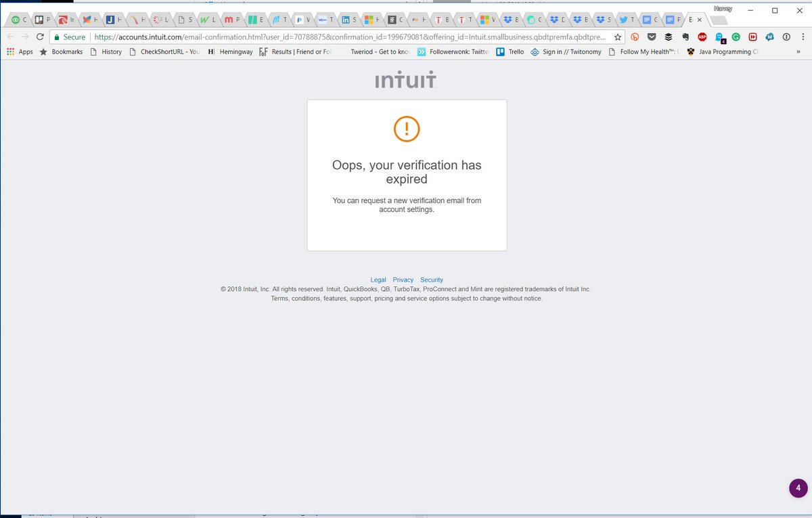The width and height of the screenshot is (812, 518).
Task: Open the History bookmark
Action: tap(106, 51)
